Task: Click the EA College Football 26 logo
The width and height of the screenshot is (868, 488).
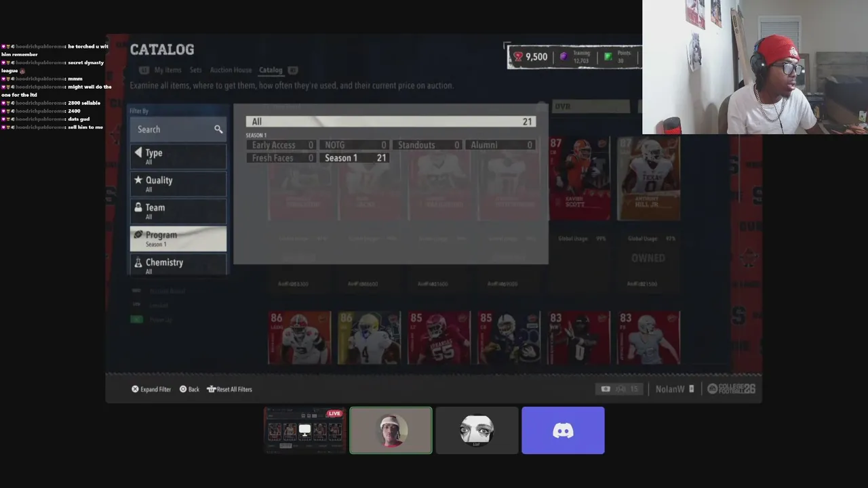Action: [731, 389]
